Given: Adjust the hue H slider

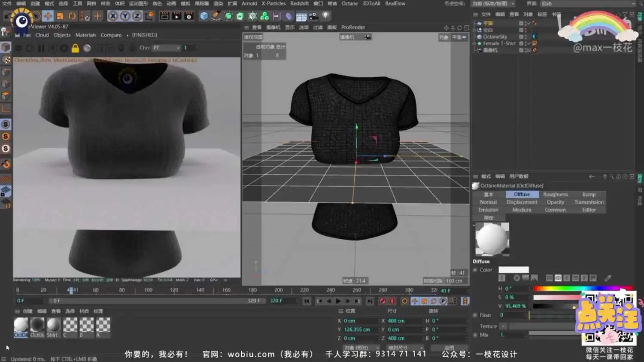Looking at the screenshot, I should [x=582, y=289].
